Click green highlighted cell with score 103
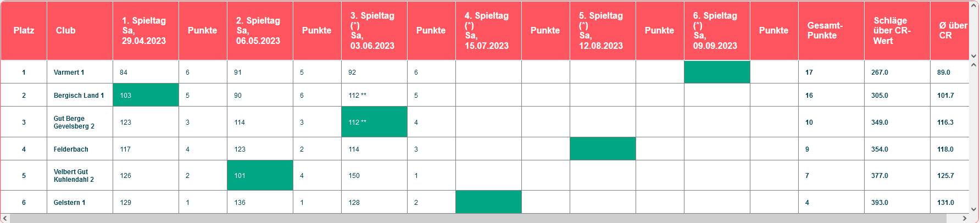The image size is (980, 223). click(x=146, y=95)
